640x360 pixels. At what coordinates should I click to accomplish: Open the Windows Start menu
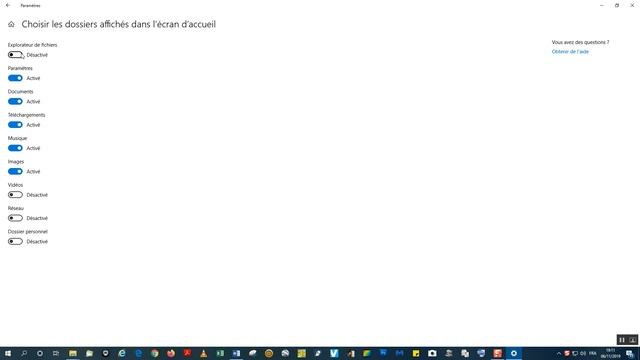pyautogui.click(x=7, y=353)
